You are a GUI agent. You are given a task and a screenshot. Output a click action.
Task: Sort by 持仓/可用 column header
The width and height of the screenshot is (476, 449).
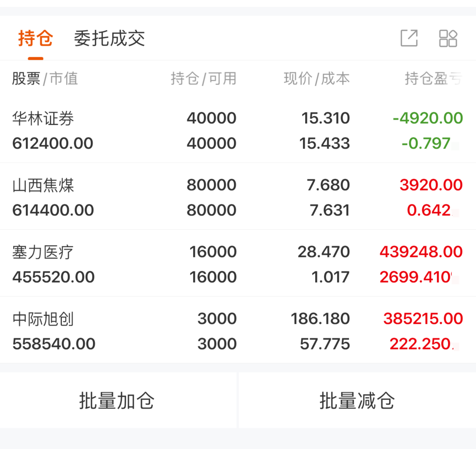pyautogui.click(x=204, y=78)
